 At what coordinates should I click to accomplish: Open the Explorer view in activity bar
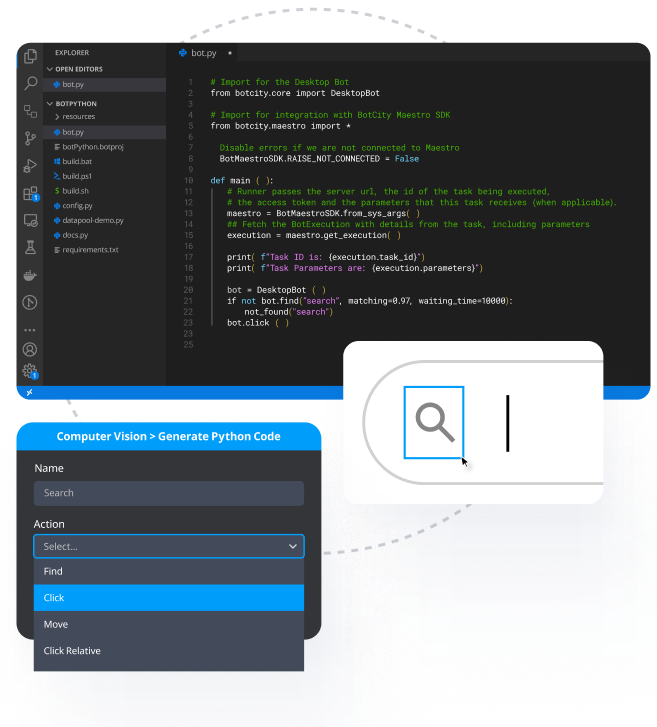[x=31, y=56]
